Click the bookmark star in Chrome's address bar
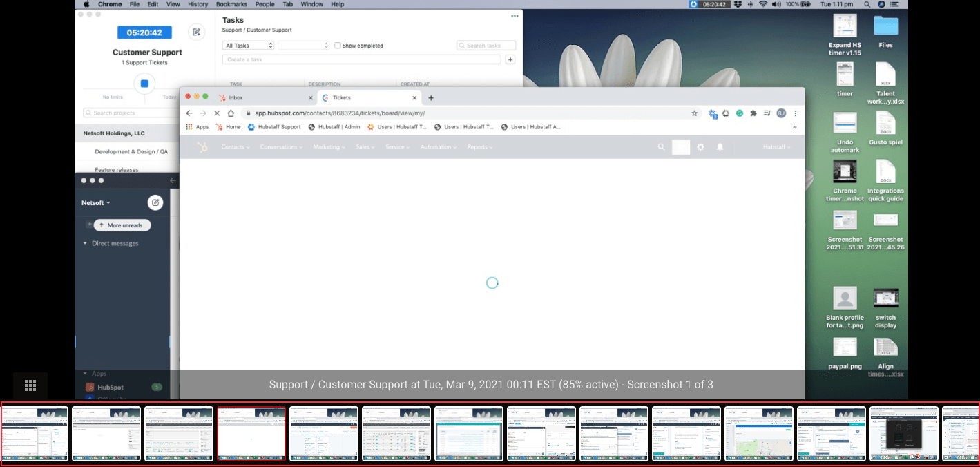 [694, 112]
